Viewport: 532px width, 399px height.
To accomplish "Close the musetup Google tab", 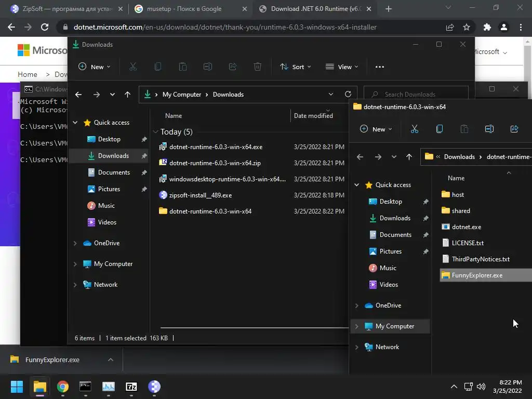I will tap(245, 9).
